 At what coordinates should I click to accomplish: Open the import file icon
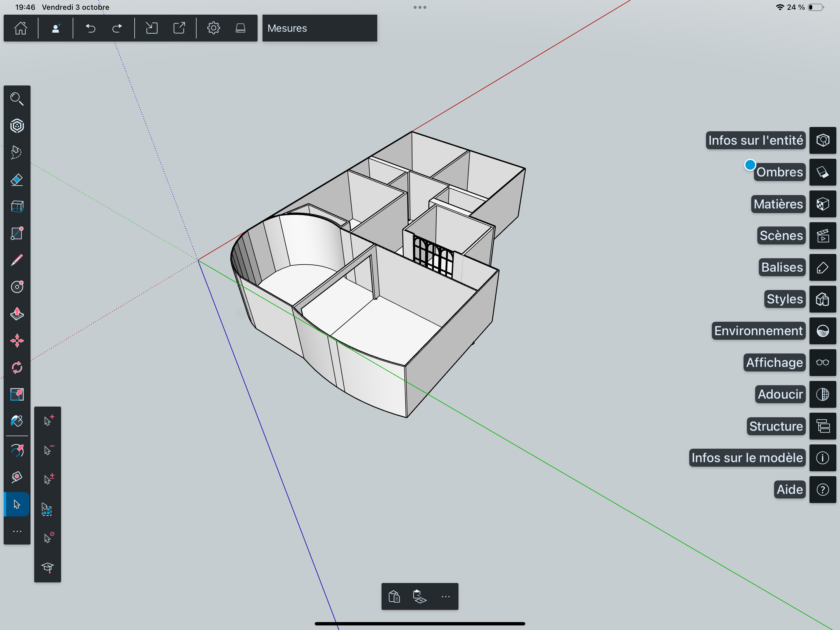point(151,28)
